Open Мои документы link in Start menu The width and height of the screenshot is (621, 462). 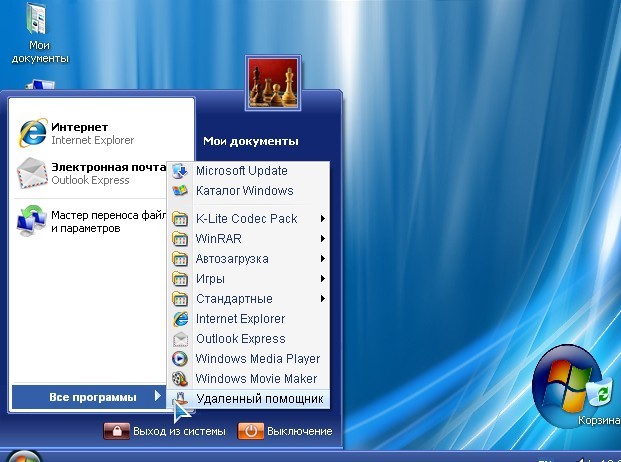tap(251, 141)
